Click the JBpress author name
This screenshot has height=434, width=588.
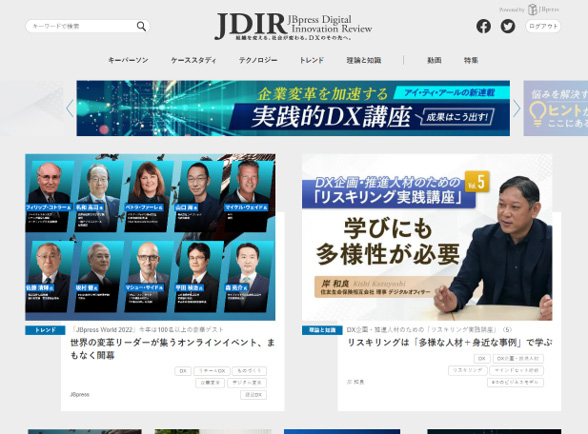(80, 395)
